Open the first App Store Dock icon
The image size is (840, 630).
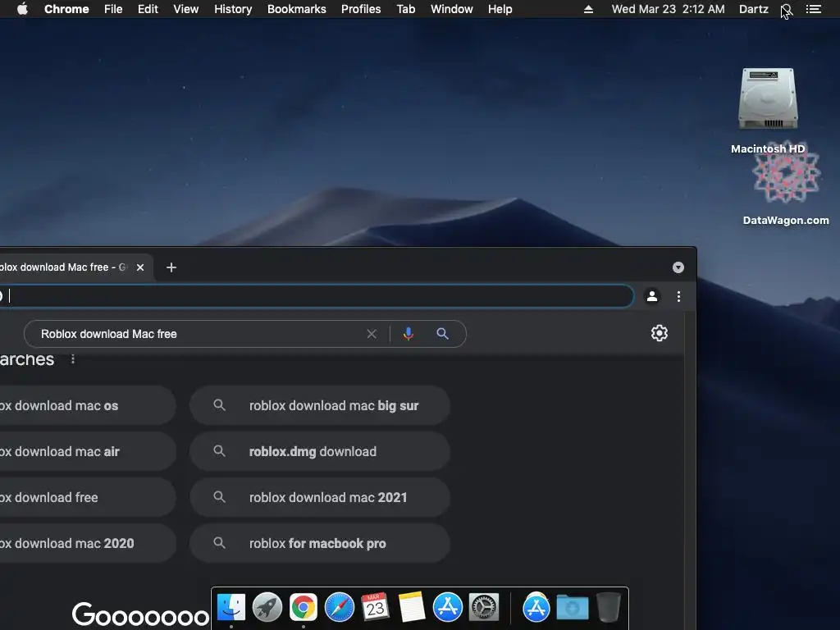448,608
